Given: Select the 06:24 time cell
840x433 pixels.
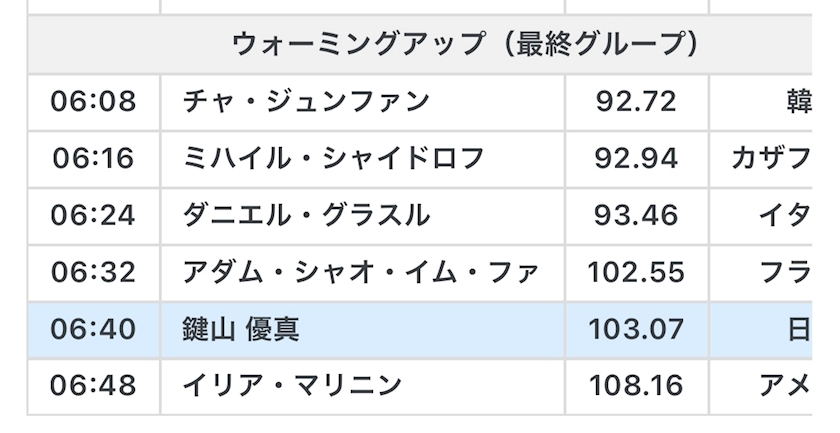Looking at the screenshot, I should 93,215.
